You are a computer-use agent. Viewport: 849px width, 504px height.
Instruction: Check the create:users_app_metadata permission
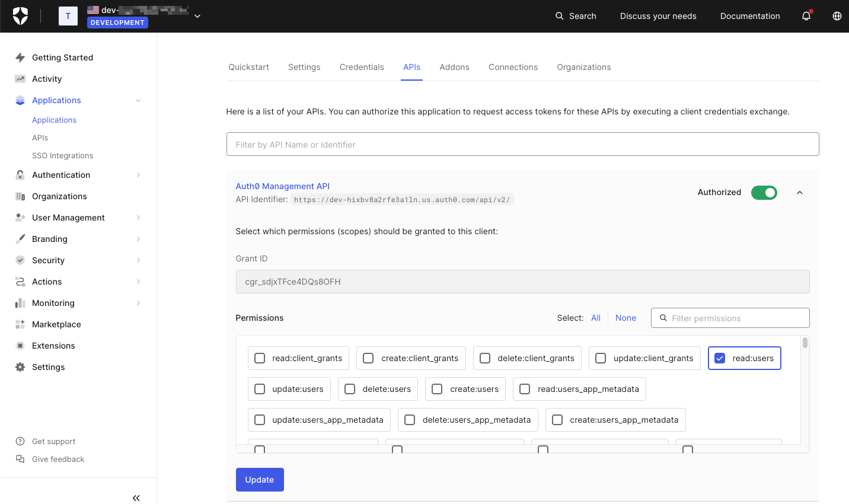(x=557, y=420)
